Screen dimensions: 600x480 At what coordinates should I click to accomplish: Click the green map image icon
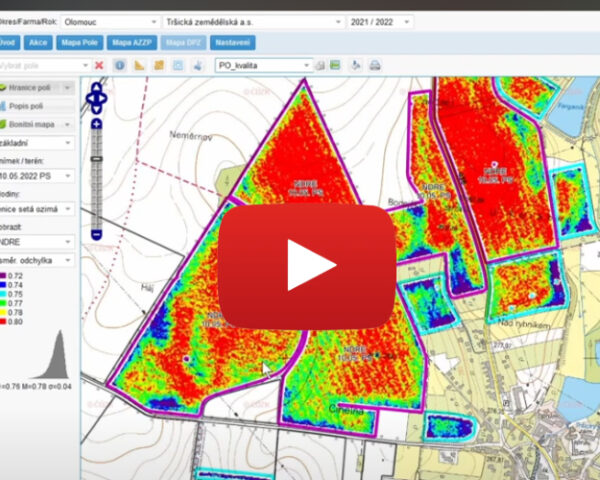coord(335,65)
